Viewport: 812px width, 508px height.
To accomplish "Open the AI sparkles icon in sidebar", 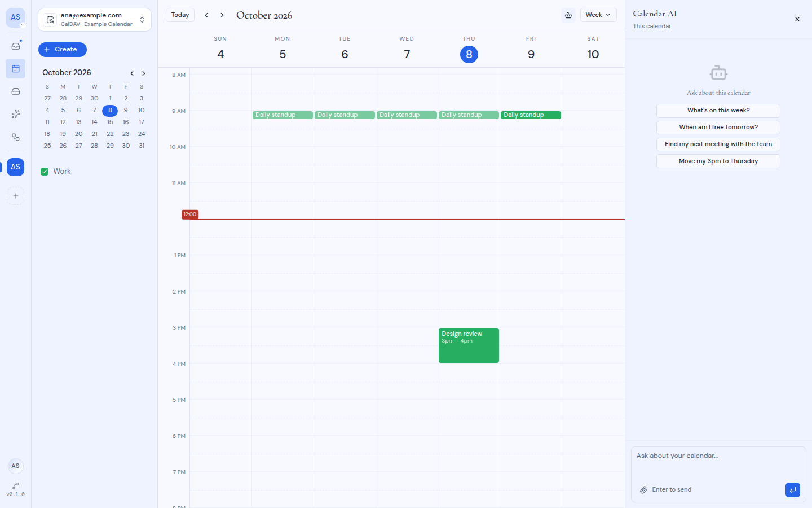I will (16, 114).
